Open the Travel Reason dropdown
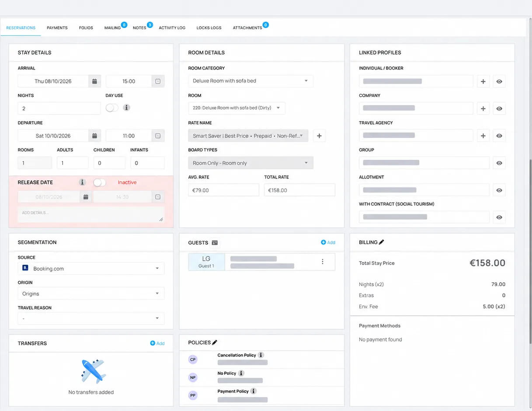The height and width of the screenshot is (411, 532). click(x=91, y=318)
